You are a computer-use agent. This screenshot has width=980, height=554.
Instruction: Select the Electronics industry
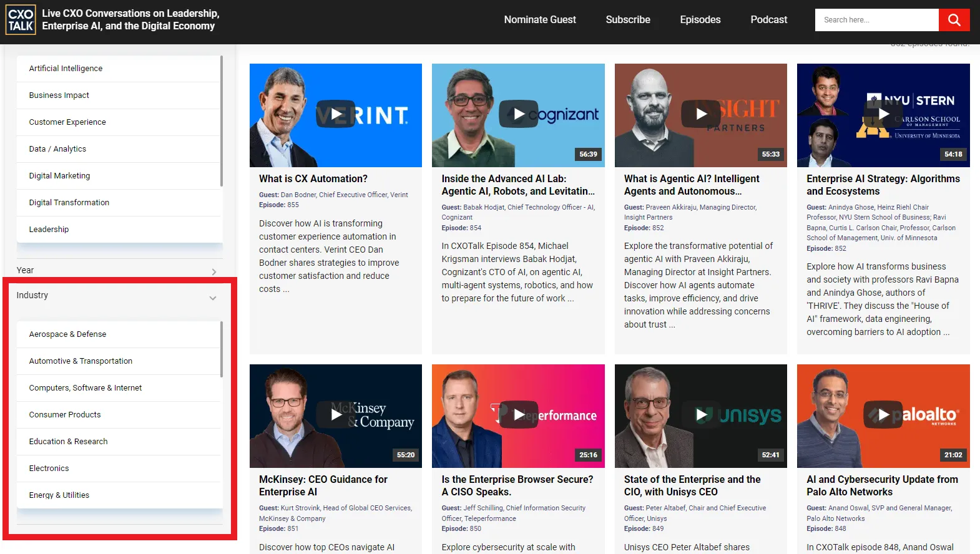pos(119,469)
